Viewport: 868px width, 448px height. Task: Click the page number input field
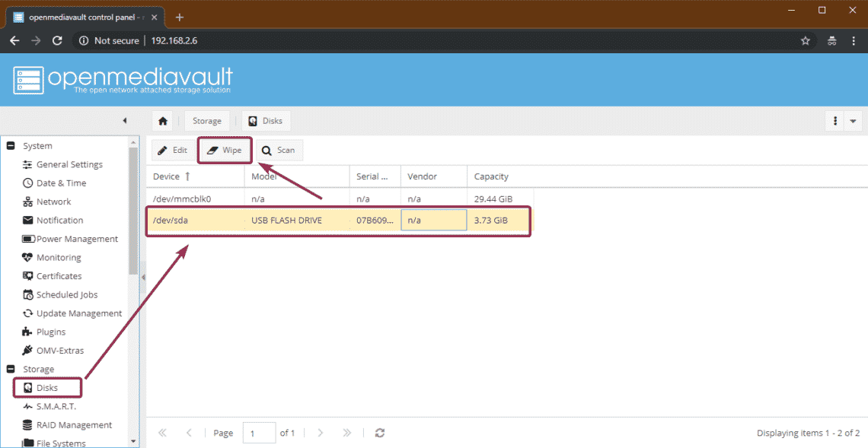(259, 433)
